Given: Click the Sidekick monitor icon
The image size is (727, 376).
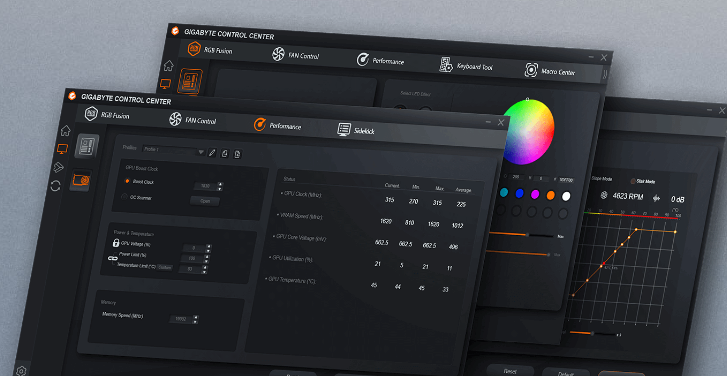Looking at the screenshot, I should (344, 129).
